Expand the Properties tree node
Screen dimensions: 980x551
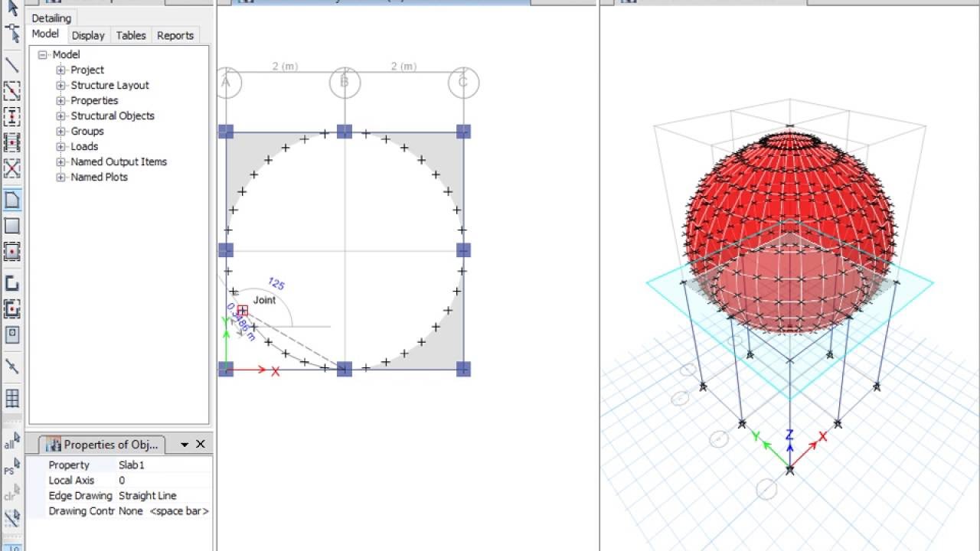tap(60, 100)
